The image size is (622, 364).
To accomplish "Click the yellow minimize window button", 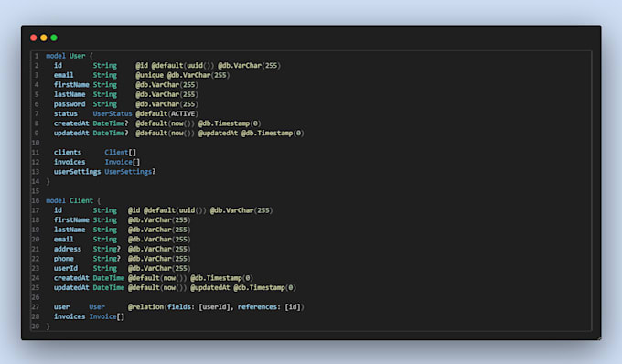I will [x=44, y=37].
